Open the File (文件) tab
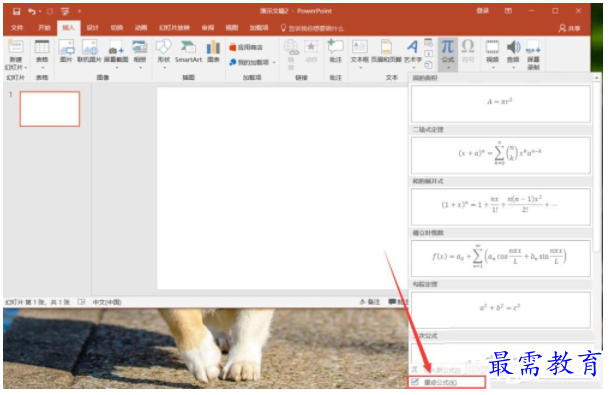The height and width of the screenshot is (395, 610). [x=17, y=28]
